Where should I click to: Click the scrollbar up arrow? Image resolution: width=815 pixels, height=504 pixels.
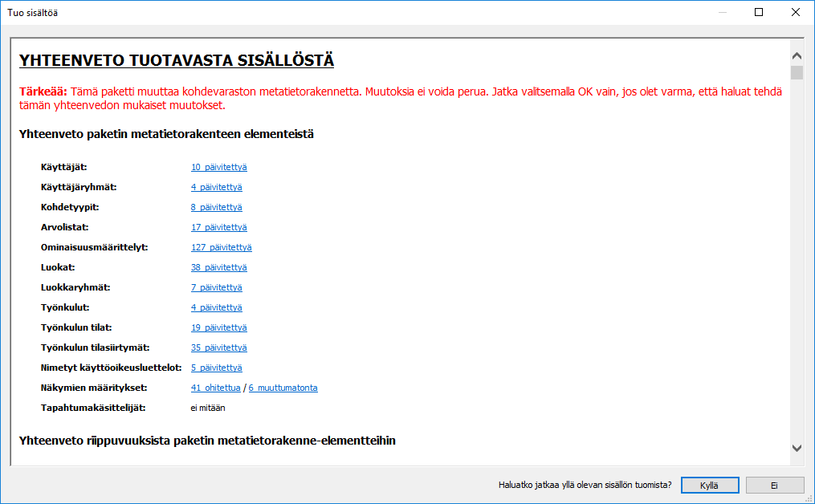797,56
